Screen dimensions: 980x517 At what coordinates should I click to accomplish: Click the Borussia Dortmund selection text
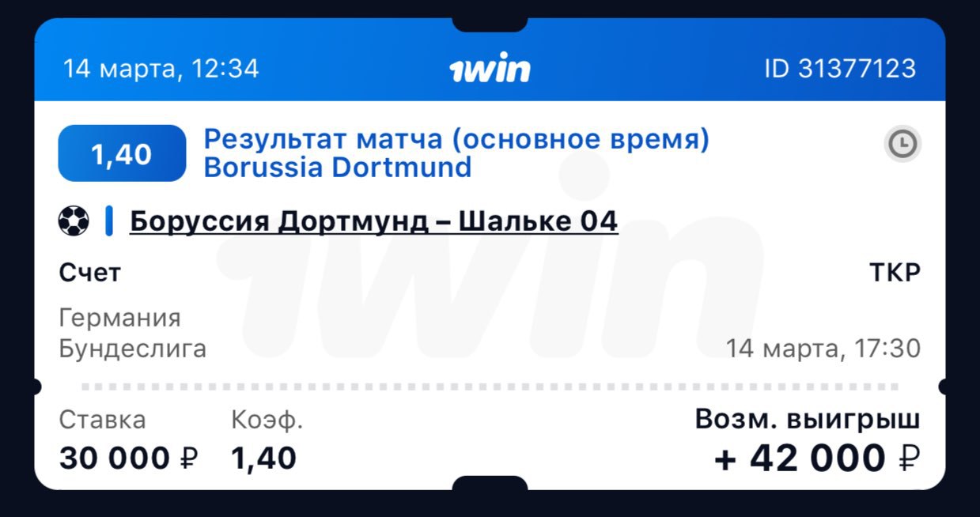click(x=338, y=168)
